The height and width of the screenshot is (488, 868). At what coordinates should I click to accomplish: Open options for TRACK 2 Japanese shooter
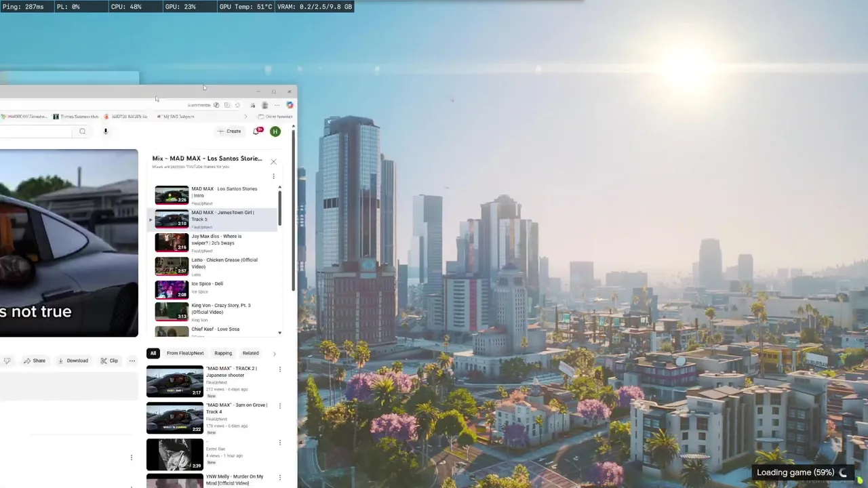point(279,369)
